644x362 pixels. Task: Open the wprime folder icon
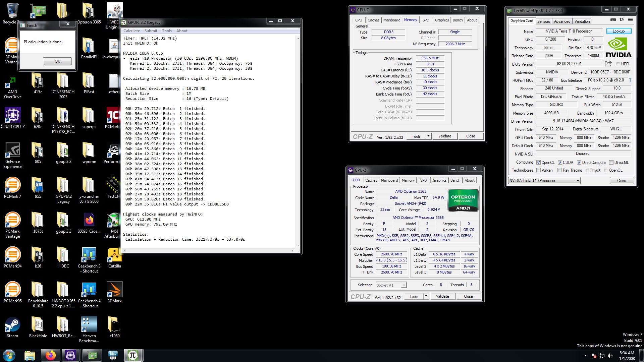click(89, 153)
